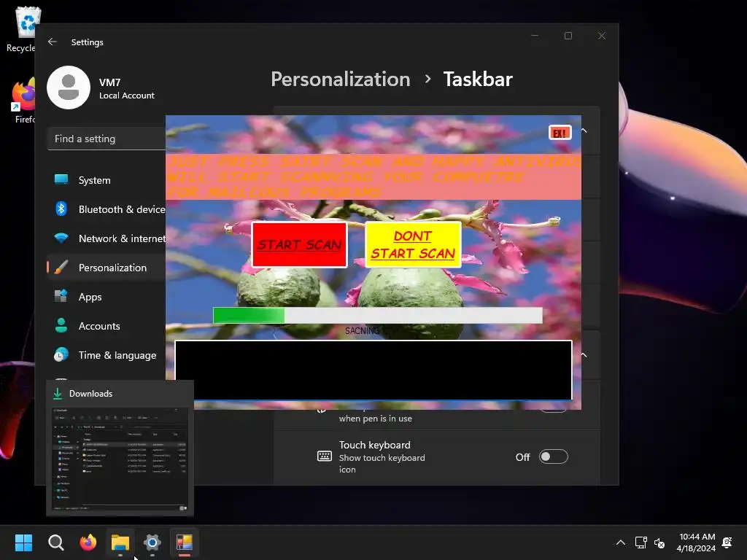Viewport: 747px width, 560px height.
Task: Select the Recycle Bin desktop icon
Action: coord(21,28)
